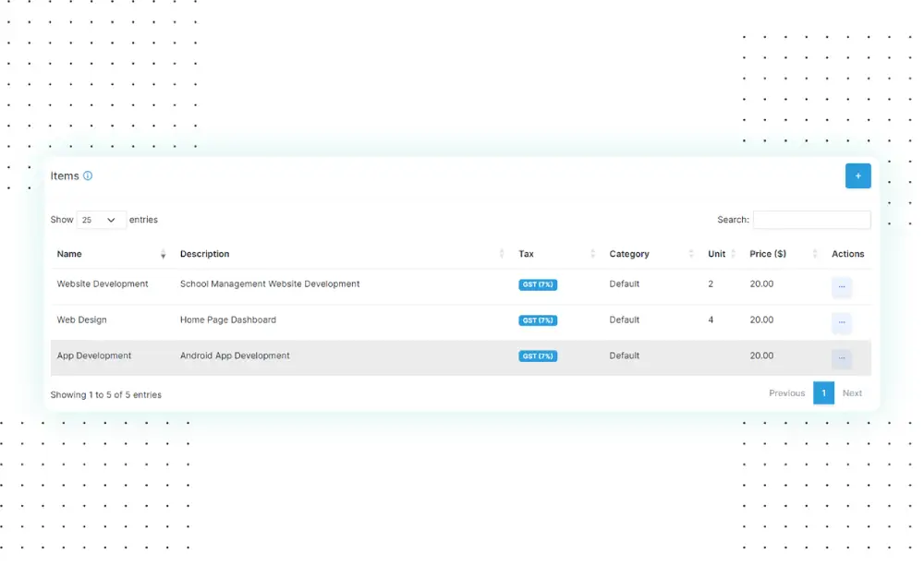Viewport: 924px width, 567px height.
Task: Sort by Description column sort icon
Action: pyautogui.click(x=503, y=254)
